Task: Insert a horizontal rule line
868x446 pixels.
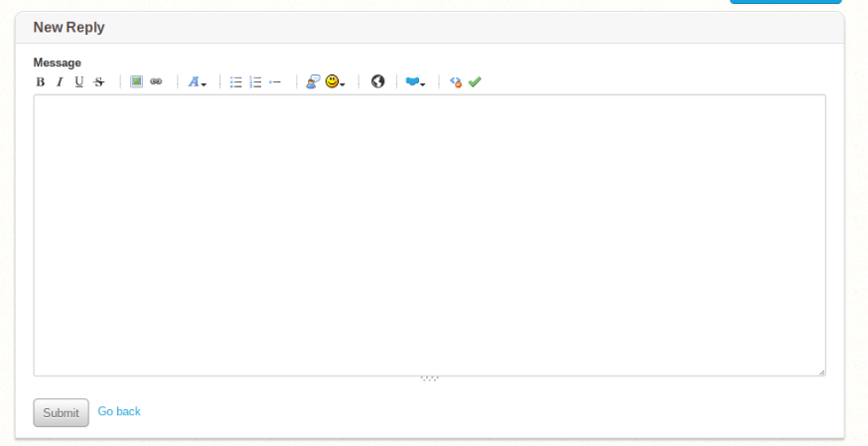Action: [x=275, y=82]
